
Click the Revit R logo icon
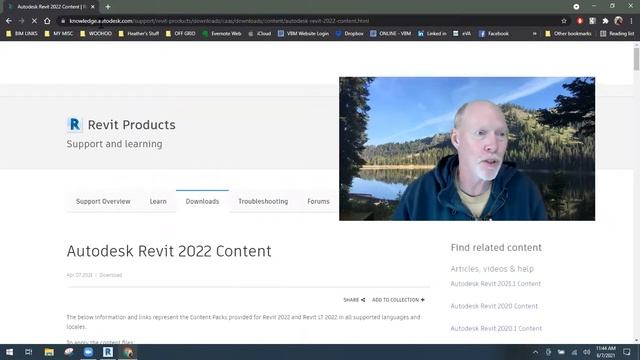75,124
